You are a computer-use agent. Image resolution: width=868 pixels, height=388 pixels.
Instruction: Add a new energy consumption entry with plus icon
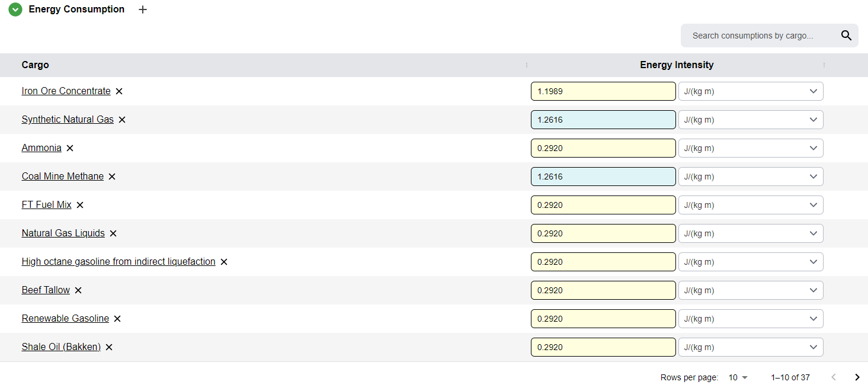[143, 9]
